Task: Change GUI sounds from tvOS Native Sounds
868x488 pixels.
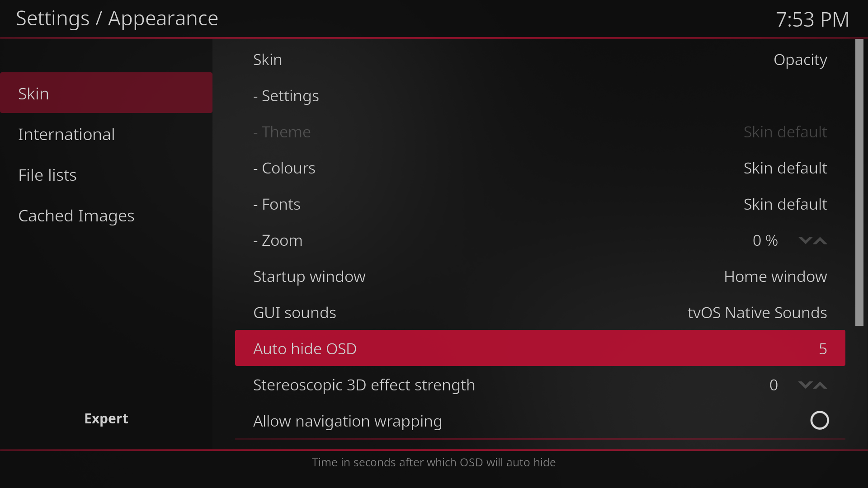Action: (x=540, y=313)
